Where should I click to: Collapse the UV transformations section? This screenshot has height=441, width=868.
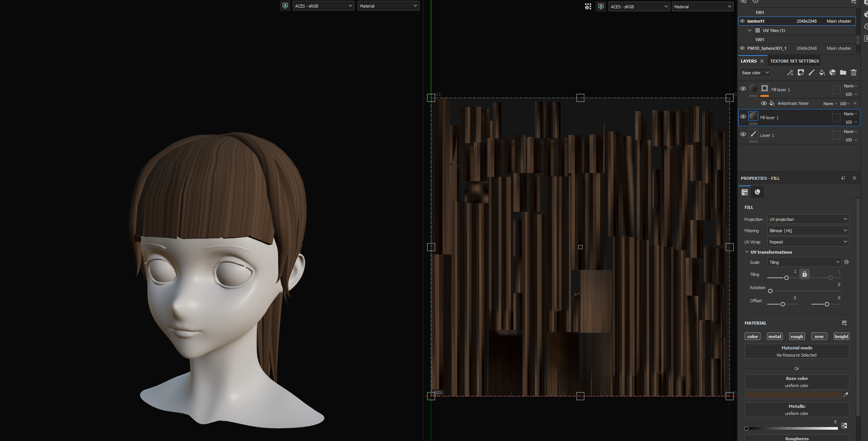[747, 252]
